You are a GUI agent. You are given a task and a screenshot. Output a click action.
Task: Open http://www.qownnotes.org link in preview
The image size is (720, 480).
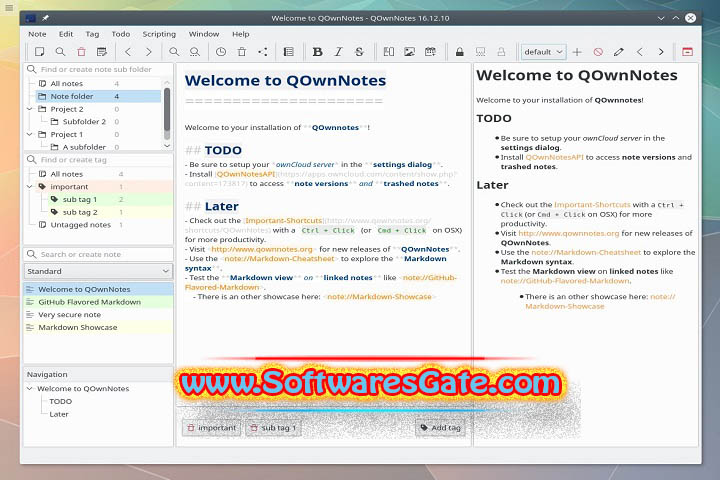tap(569, 233)
